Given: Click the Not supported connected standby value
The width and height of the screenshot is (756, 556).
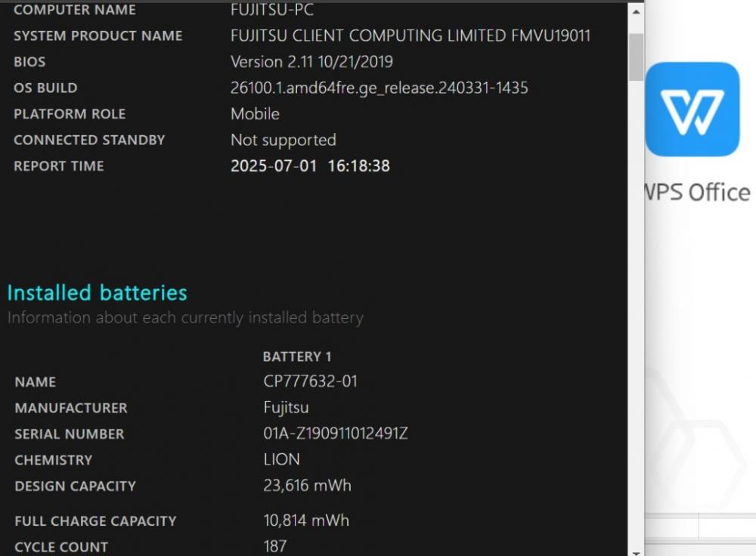Looking at the screenshot, I should [283, 141].
